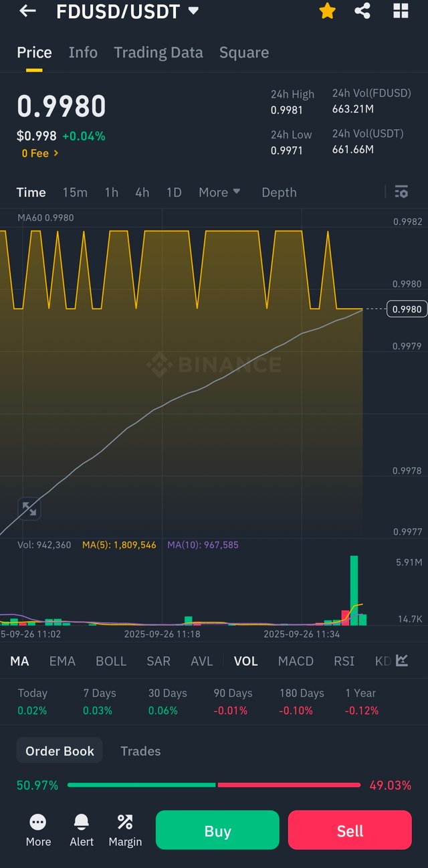Tap the buy/sell ratio bar

tap(214, 785)
